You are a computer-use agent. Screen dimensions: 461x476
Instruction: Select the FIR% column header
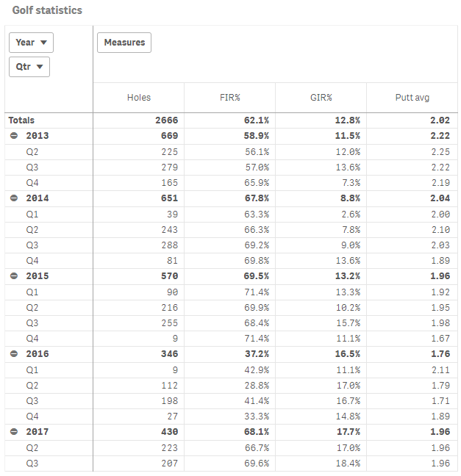coord(229,97)
